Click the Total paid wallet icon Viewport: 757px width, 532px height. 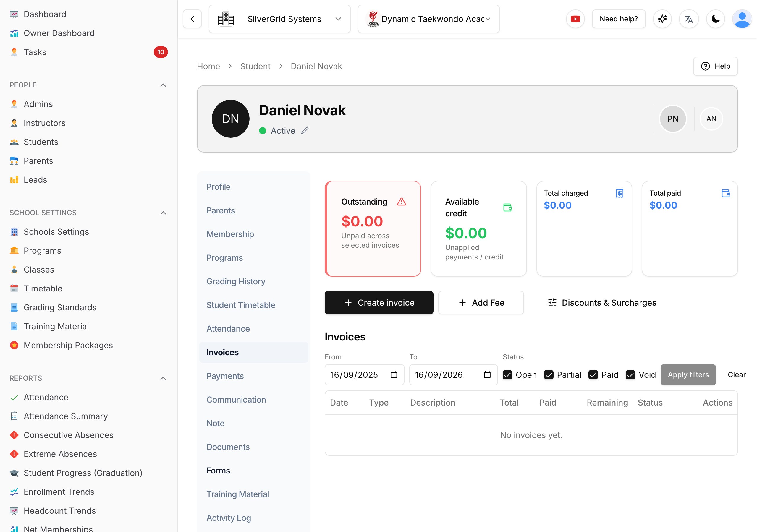click(725, 193)
